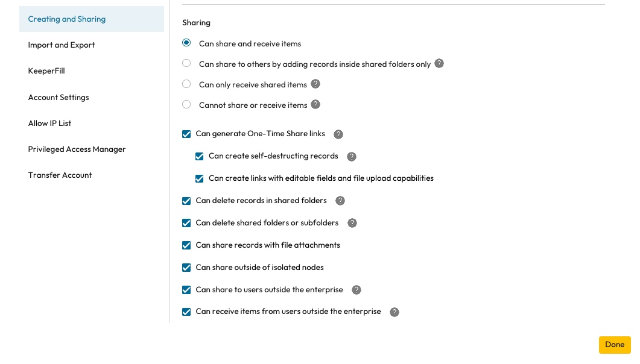
Task: Toggle Can share records with file attachments
Action: coord(186,245)
